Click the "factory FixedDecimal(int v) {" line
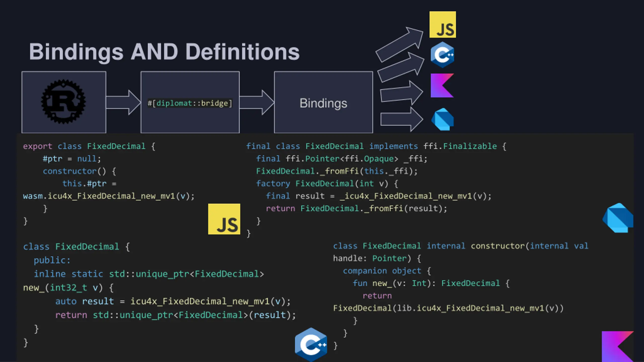Screen dimensions: 644x362 click(x=327, y=184)
